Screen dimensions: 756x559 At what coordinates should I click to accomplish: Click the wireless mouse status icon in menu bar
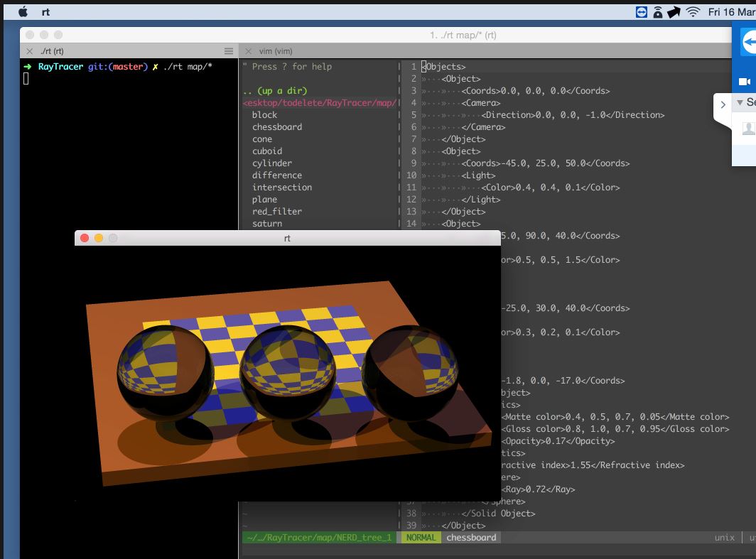click(x=657, y=11)
